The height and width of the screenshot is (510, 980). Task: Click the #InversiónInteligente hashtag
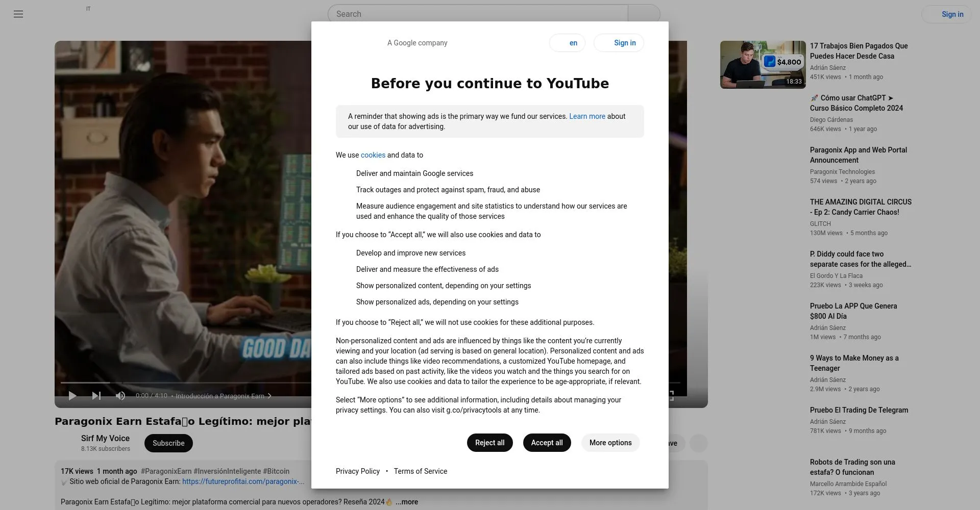pyautogui.click(x=227, y=471)
